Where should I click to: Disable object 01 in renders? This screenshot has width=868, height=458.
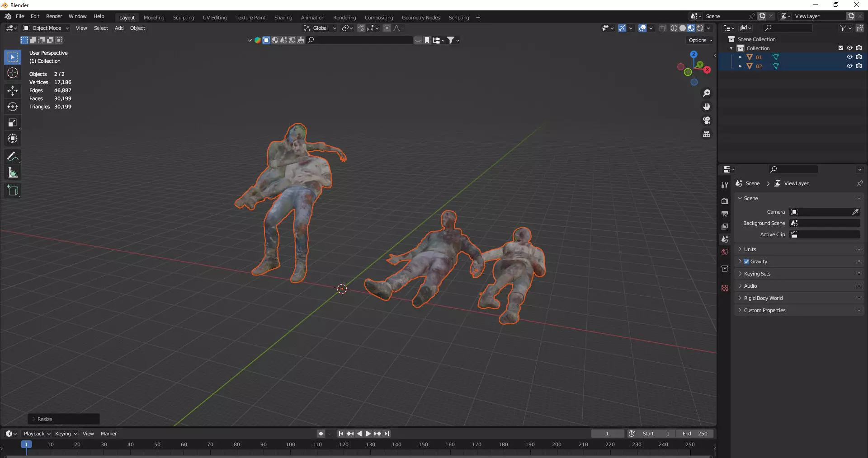859,57
